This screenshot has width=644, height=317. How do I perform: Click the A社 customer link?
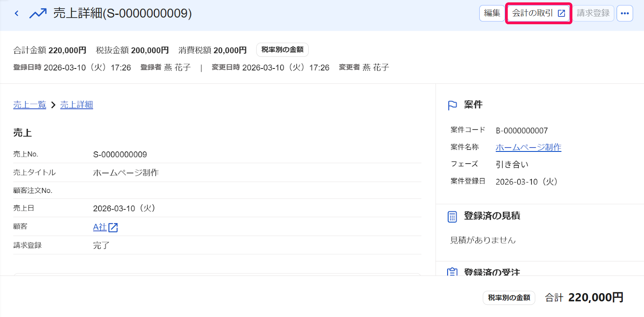click(x=100, y=227)
